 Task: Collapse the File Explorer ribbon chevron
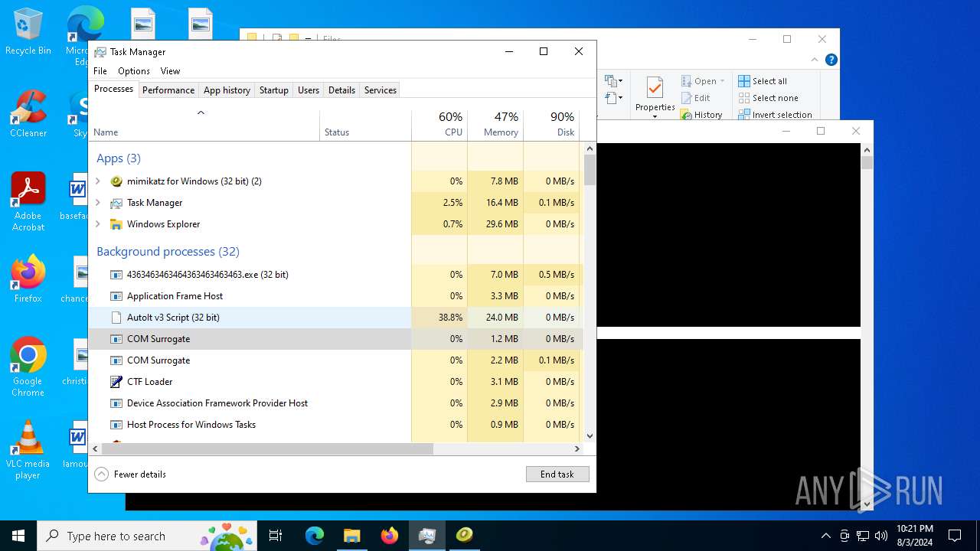pyautogui.click(x=815, y=60)
